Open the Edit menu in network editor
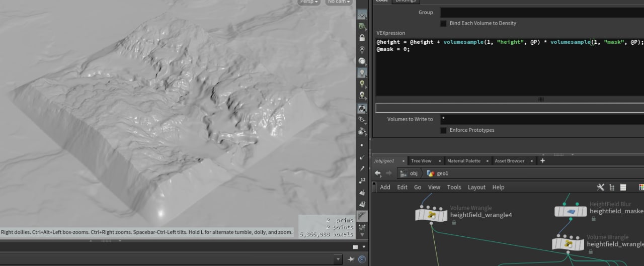 click(402, 187)
